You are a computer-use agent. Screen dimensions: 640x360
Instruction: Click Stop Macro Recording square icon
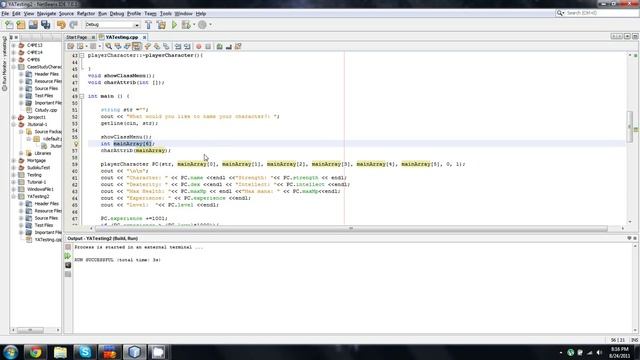tap(208, 47)
